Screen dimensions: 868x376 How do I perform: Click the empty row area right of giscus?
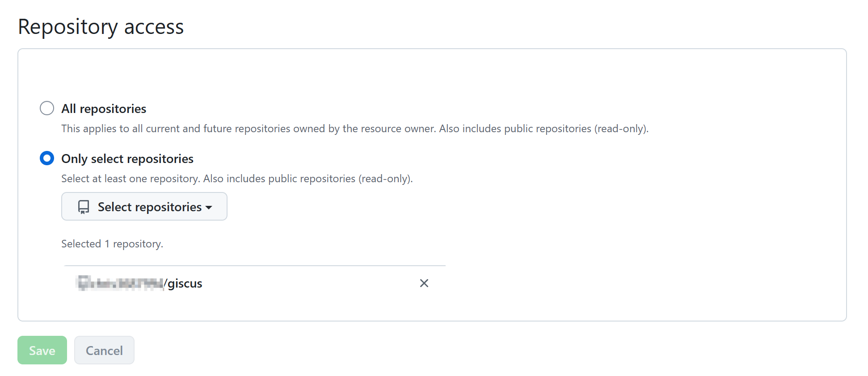[x=308, y=283]
